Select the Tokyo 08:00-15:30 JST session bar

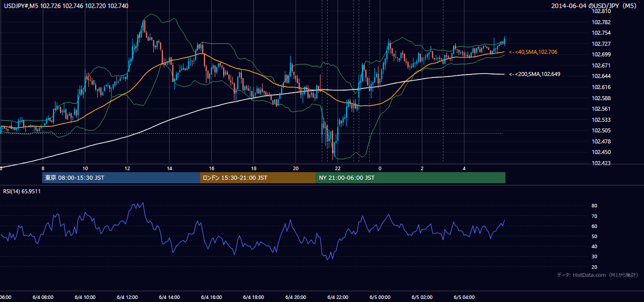coord(121,178)
